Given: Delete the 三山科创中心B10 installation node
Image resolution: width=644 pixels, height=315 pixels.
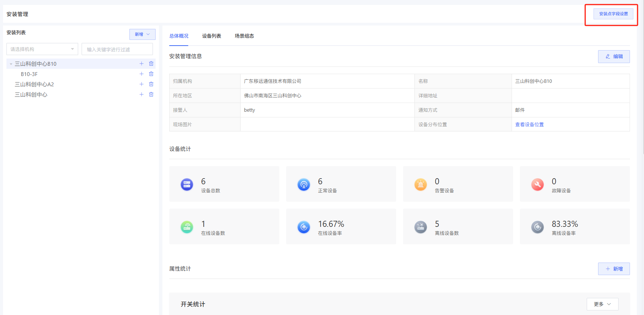Looking at the screenshot, I should click(x=151, y=64).
